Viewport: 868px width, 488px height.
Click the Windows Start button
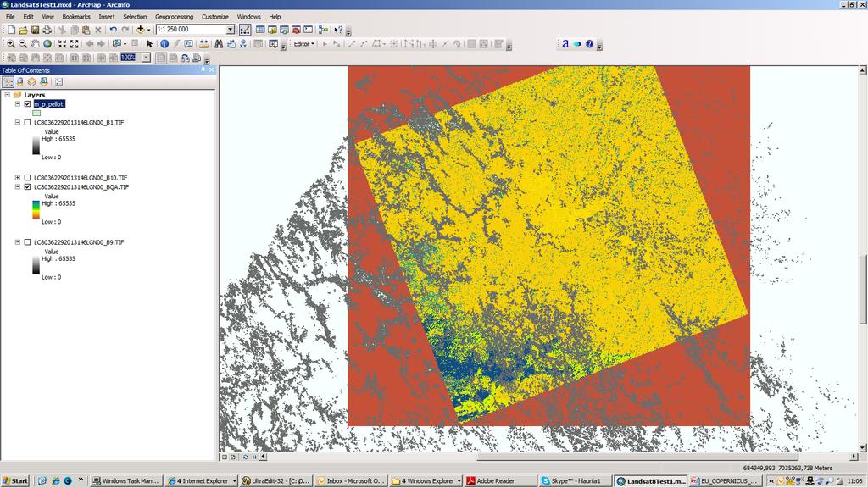point(15,481)
